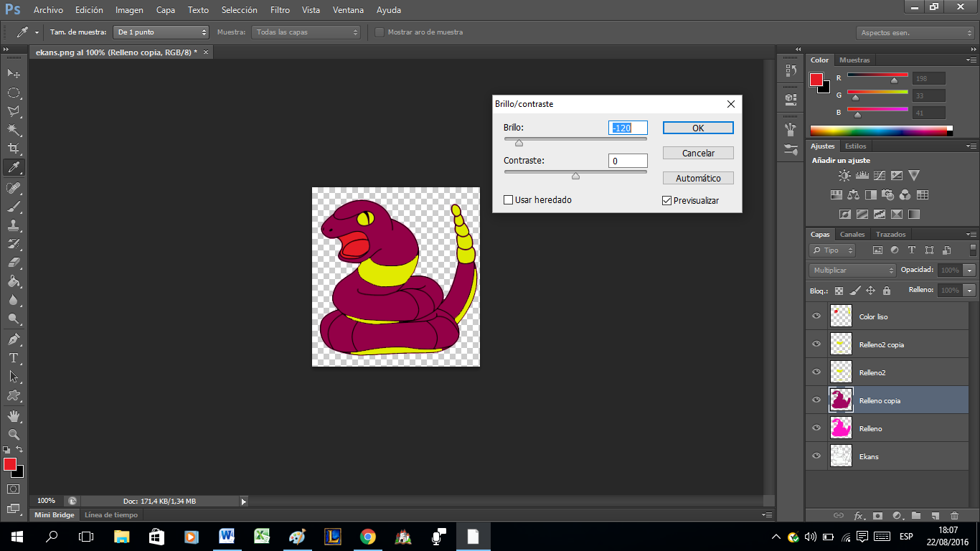Create a new layer group (folder icon)

tap(916, 515)
